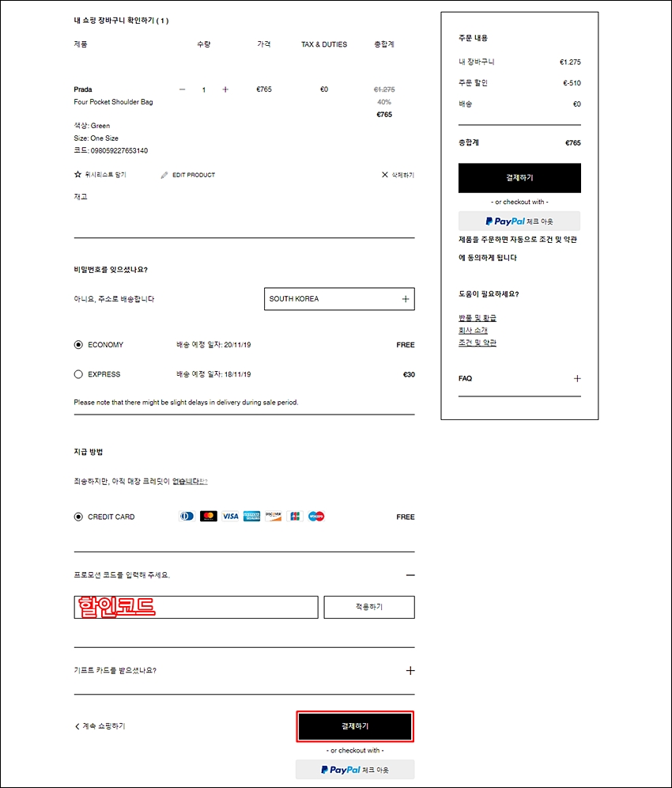Click the 도움이 필요하세요? heading
672x788 pixels.
click(489, 294)
